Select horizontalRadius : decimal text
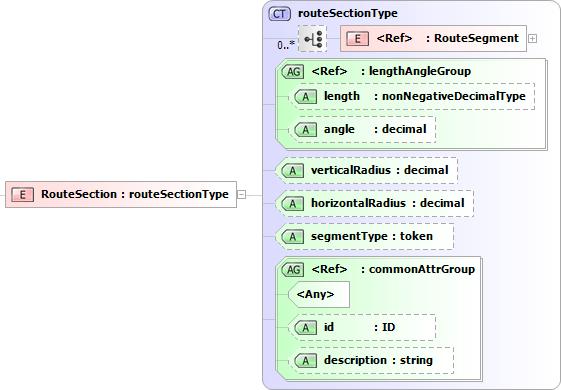 [x=387, y=203]
